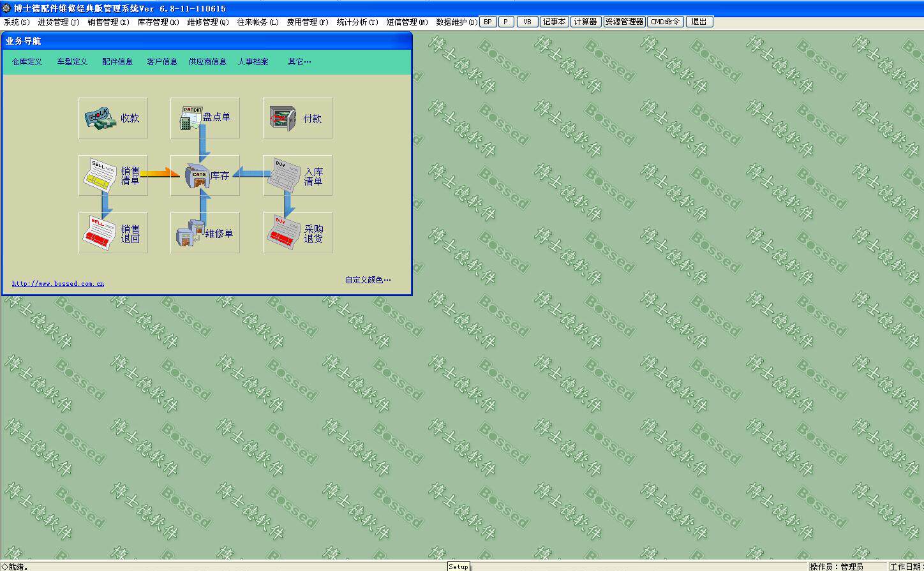Visit http://www.bossed.com.cn link
This screenshot has height=571, width=924.
[58, 283]
